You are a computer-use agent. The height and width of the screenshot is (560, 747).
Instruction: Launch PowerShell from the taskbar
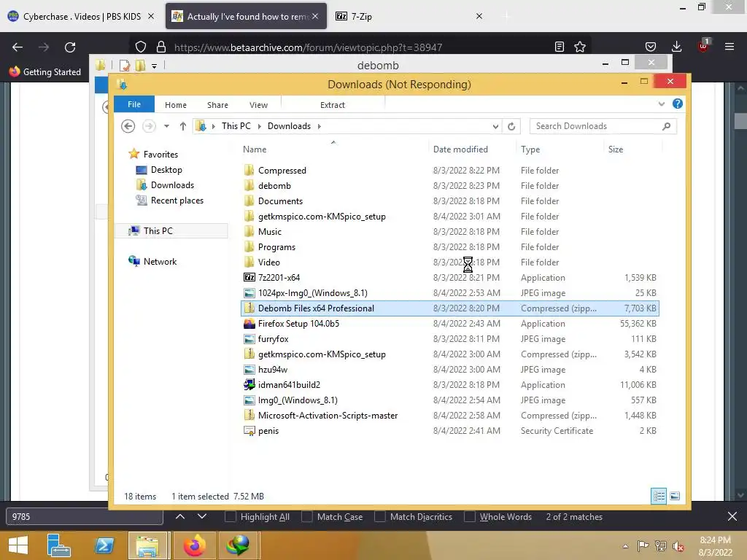tap(104, 545)
